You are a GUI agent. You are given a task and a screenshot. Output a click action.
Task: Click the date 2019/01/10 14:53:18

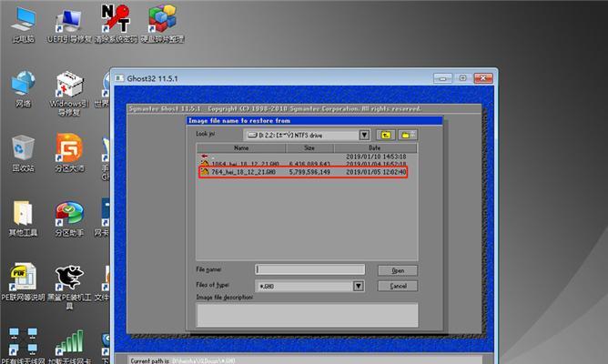(376, 157)
